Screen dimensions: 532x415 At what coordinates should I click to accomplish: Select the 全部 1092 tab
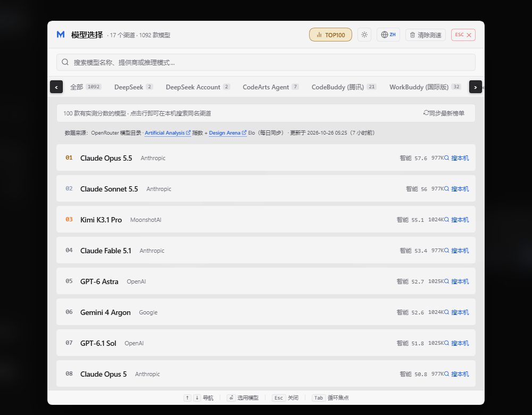coord(86,87)
